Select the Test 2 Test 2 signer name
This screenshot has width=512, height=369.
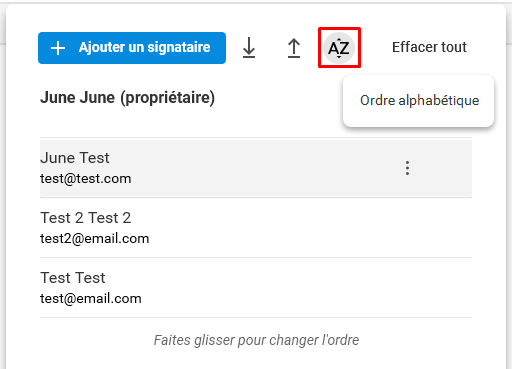point(85,218)
